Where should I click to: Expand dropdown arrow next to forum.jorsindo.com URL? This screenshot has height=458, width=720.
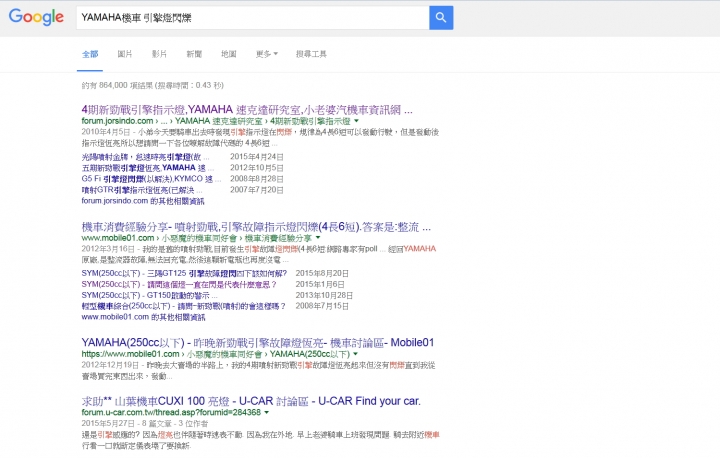coord(356,121)
